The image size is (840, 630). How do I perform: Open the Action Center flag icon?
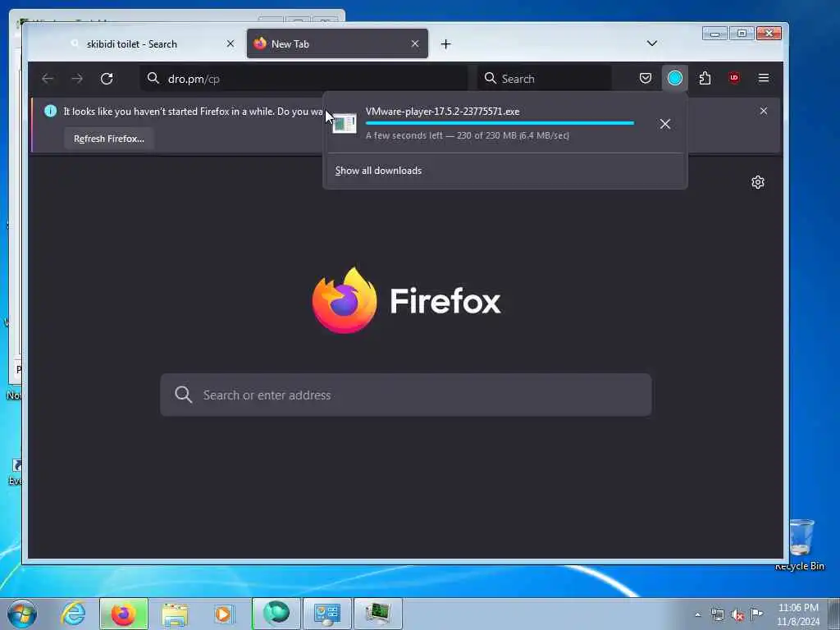(756, 614)
